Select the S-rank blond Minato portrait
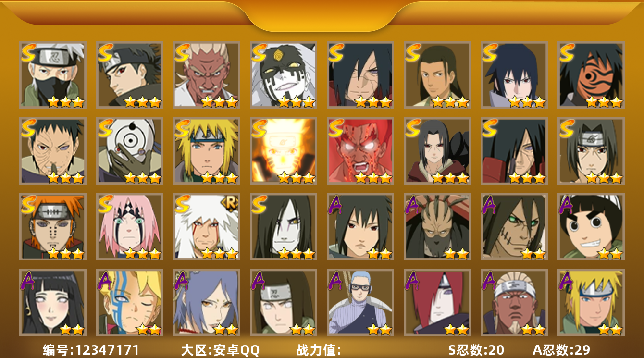 (206, 151)
